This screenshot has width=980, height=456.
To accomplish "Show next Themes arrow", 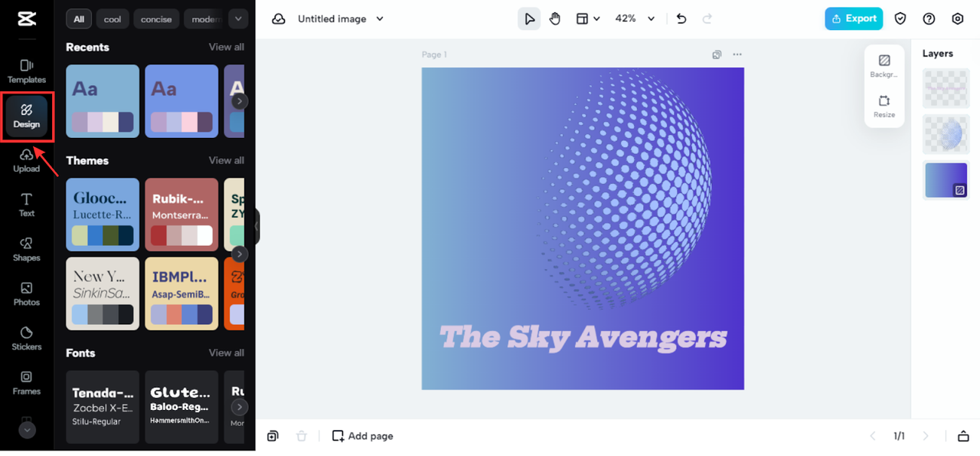I will click(240, 254).
